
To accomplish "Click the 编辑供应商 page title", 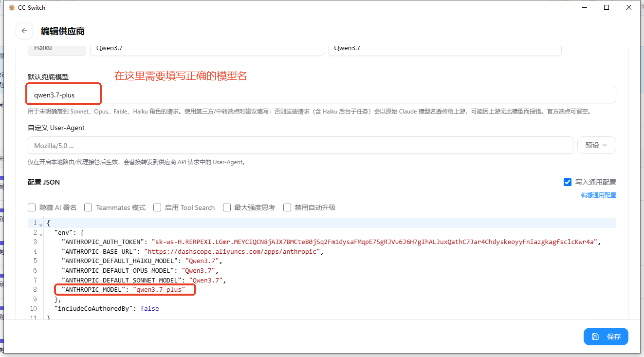I will [x=63, y=31].
